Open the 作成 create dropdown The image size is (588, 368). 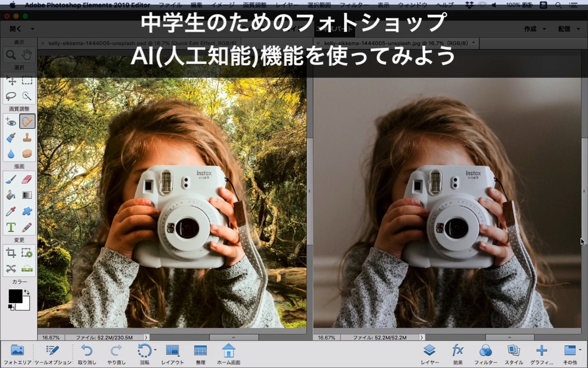(x=535, y=29)
